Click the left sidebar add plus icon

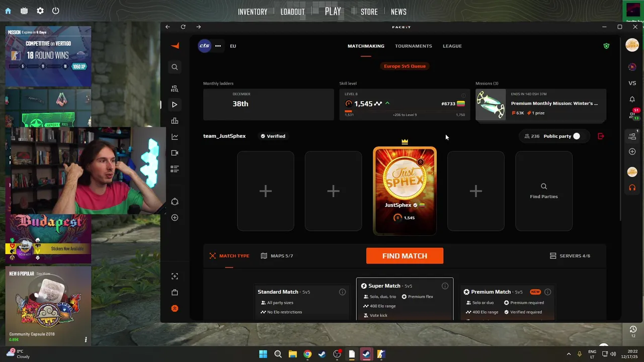[x=175, y=218]
